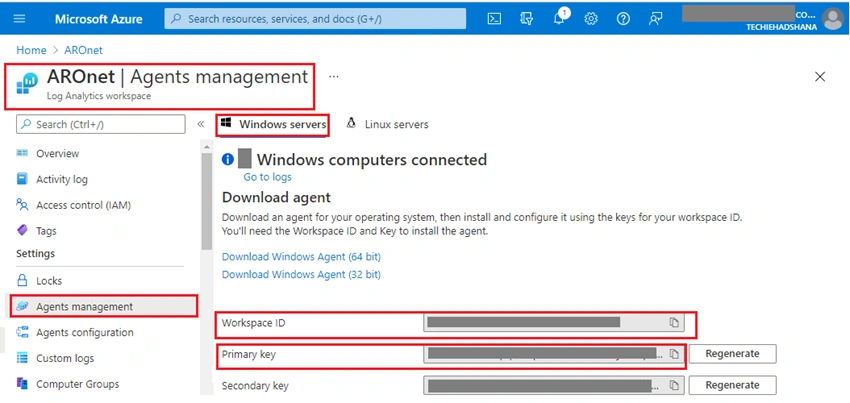
Task: Open the ellipsis more-options menu
Action: point(333,76)
